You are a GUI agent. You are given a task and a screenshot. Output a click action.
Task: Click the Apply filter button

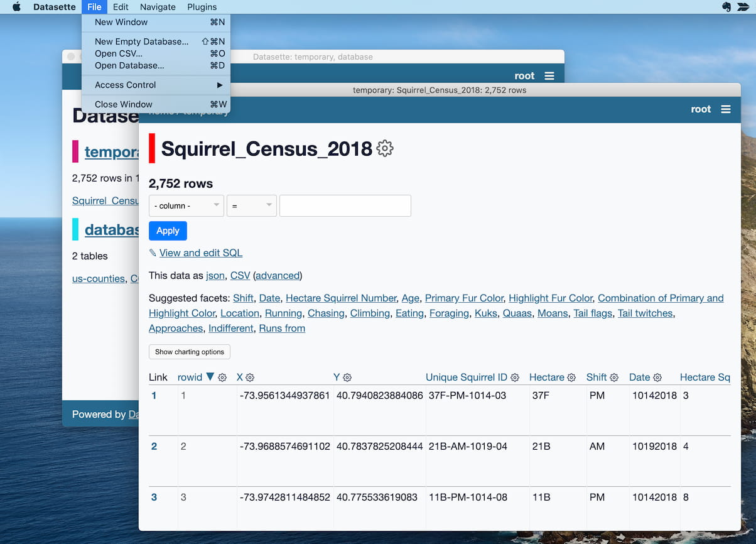pos(167,231)
